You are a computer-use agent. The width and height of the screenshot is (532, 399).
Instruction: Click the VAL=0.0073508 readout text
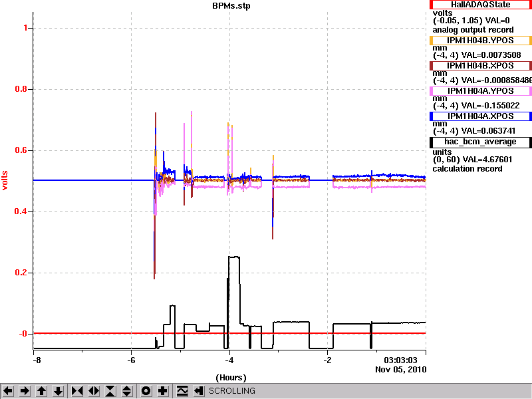(x=491, y=55)
